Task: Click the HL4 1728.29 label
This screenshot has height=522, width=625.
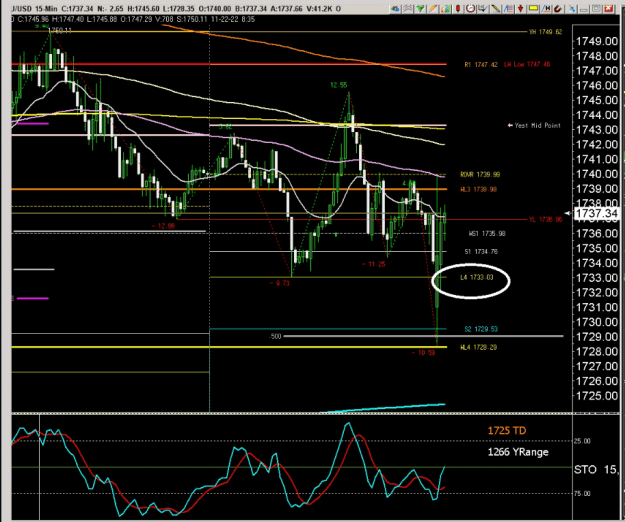Action: 478,347
